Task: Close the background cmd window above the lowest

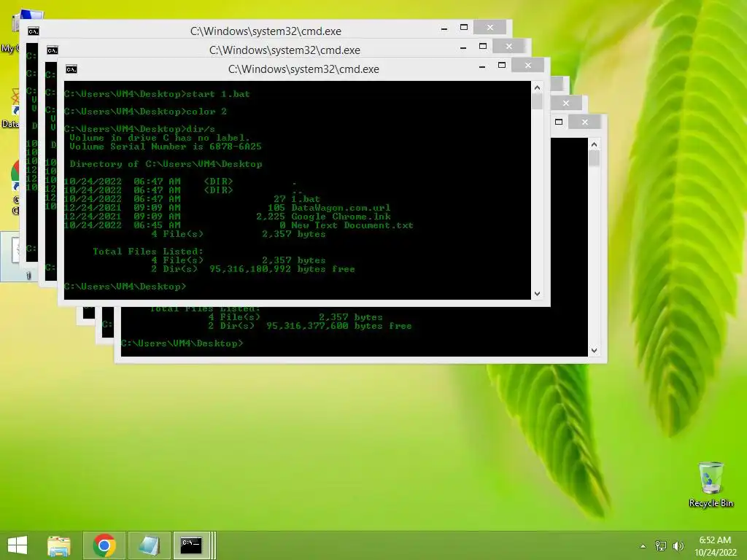Action: tap(565, 104)
